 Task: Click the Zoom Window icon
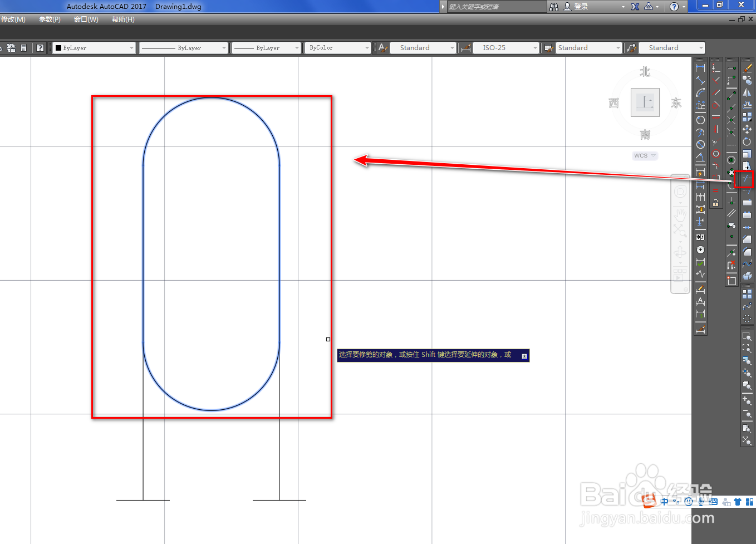coord(747,336)
